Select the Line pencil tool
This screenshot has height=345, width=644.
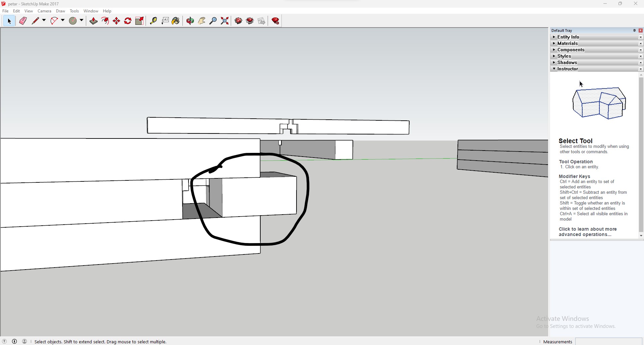35,21
